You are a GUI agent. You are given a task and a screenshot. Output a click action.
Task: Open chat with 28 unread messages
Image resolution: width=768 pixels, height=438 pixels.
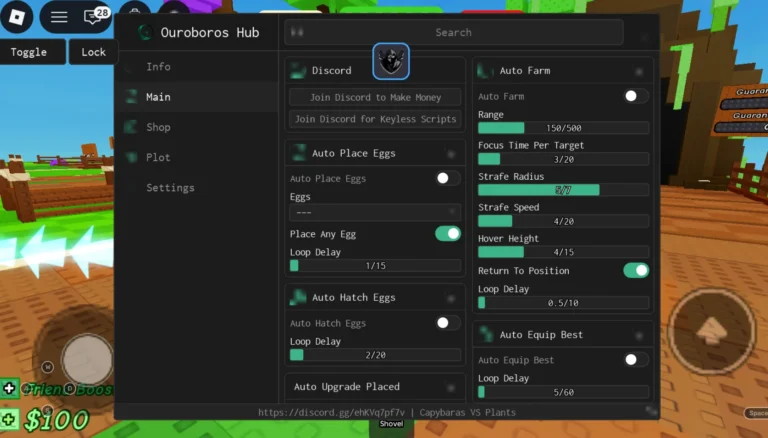click(x=94, y=16)
